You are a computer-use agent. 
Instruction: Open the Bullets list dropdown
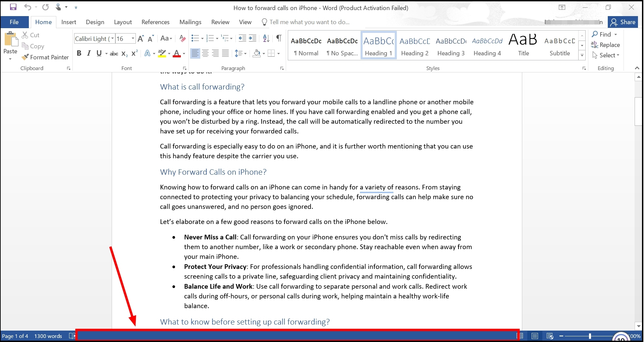point(202,39)
